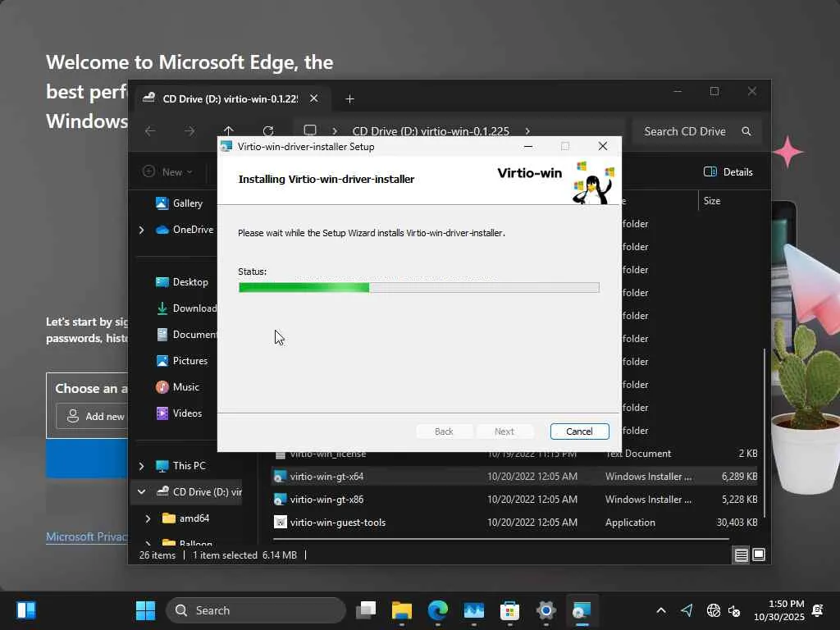Screen dimensions: 840x630
Task: Click the file list vertical scrollbar
Action: click(x=765, y=433)
